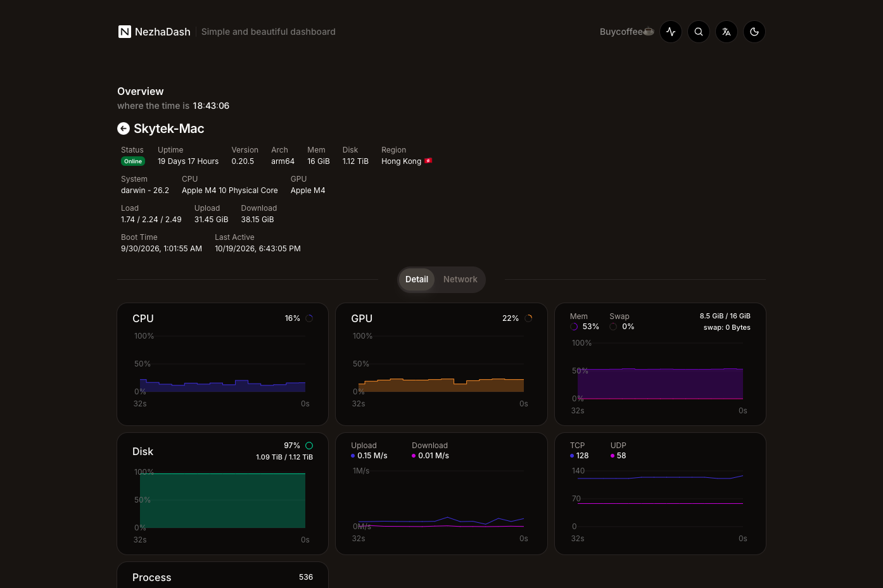Click the system value "darwin - 26.2"
This screenshot has height=588, width=883.
point(145,191)
